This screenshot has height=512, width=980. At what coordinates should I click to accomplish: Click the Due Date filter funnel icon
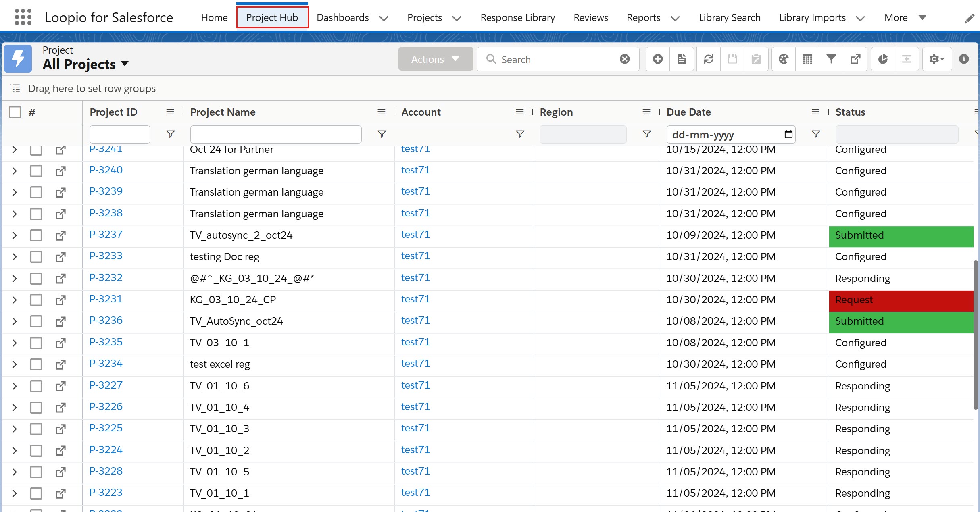[x=816, y=134]
